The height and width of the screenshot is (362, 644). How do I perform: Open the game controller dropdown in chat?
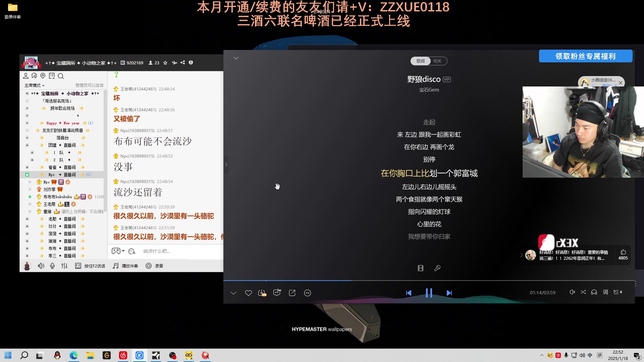point(118,251)
